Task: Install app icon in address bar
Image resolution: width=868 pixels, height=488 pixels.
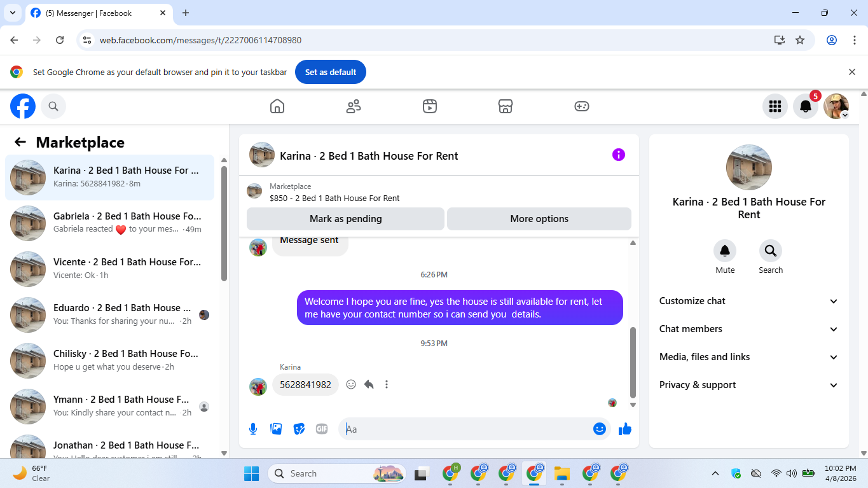Action: [x=780, y=39]
